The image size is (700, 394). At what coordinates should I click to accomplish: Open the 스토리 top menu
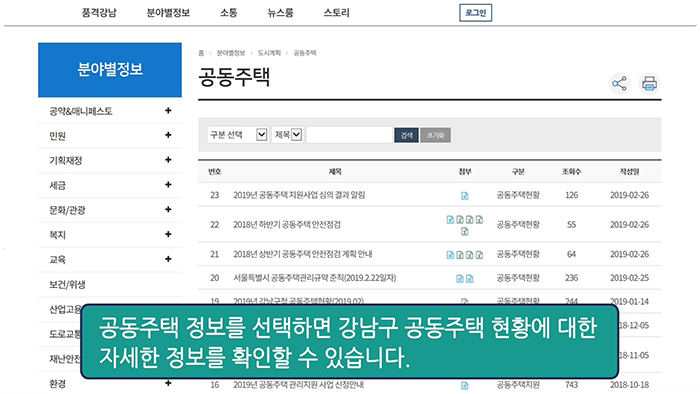tap(337, 12)
